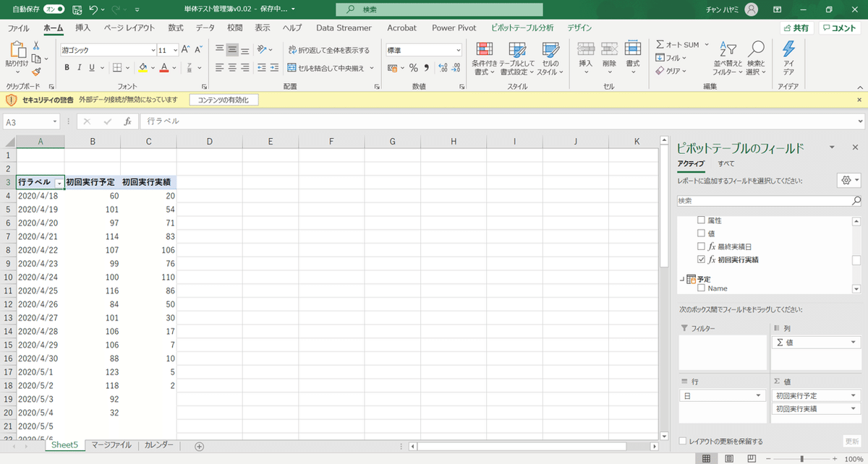The width and height of the screenshot is (868, 464).
Task: Open the 数式 ribbon tab
Action: (x=175, y=28)
